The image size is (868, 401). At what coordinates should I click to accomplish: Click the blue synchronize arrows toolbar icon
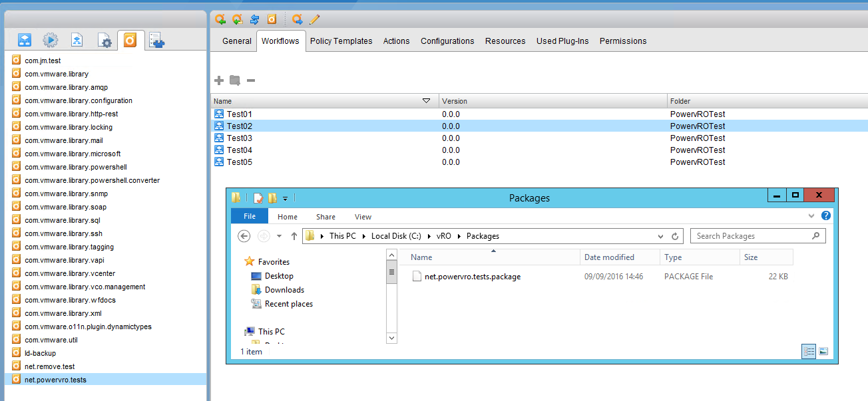click(254, 19)
